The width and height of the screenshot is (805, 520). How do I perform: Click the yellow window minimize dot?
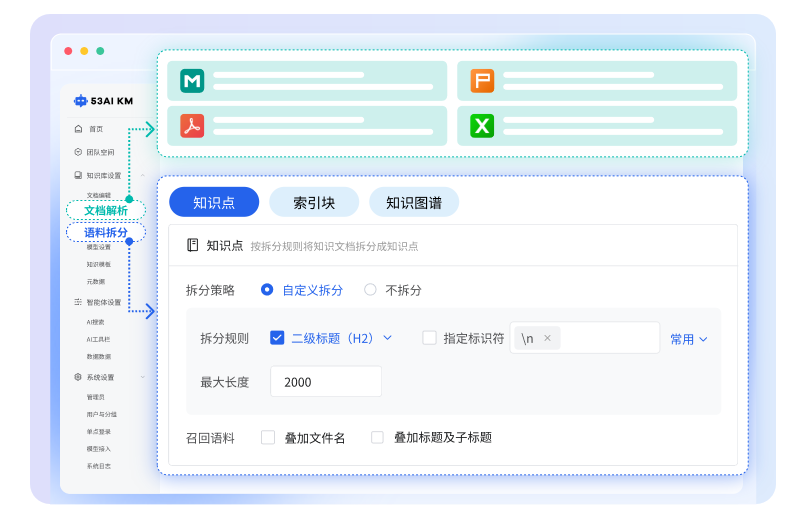pyautogui.click(x=84, y=51)
